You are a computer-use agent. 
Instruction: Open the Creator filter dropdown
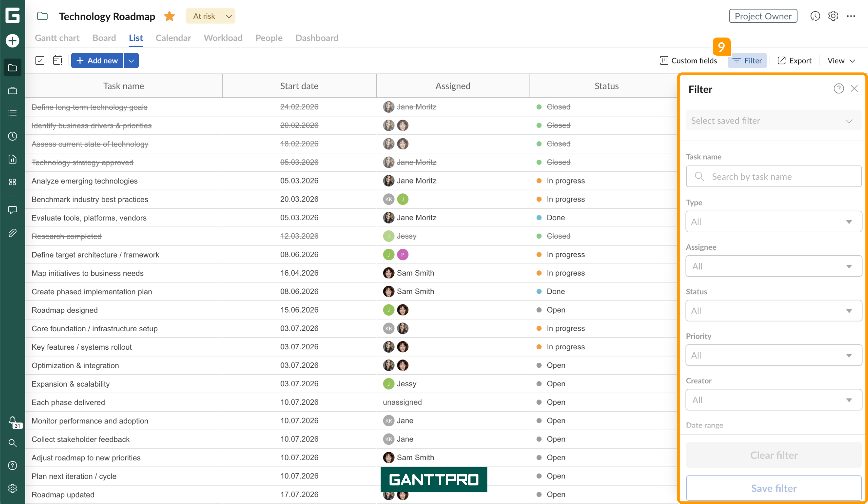pos(773,400)
